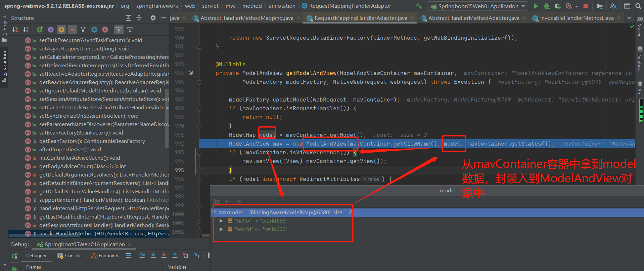Click the Drop Frame icon
This screenshot has height=271, width=644.
pyautogui.click(x=186, y=256)
